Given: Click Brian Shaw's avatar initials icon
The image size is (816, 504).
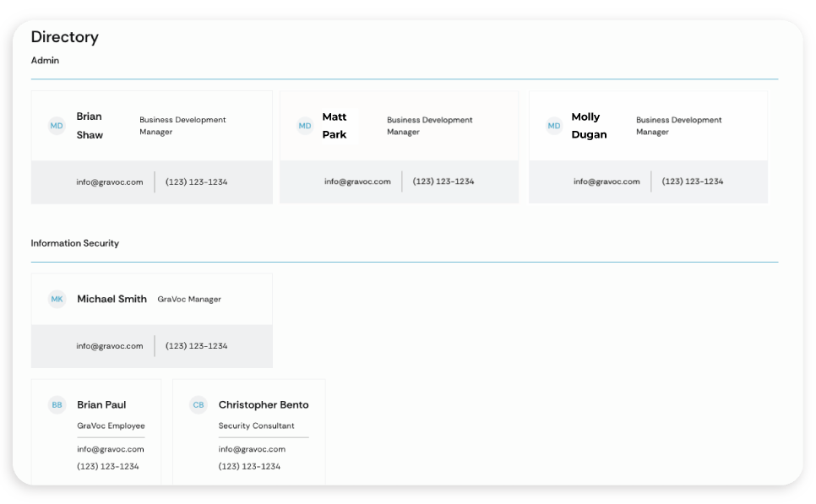Looking at the screenshot, I should pyautogui.click(x=56, y=125).
